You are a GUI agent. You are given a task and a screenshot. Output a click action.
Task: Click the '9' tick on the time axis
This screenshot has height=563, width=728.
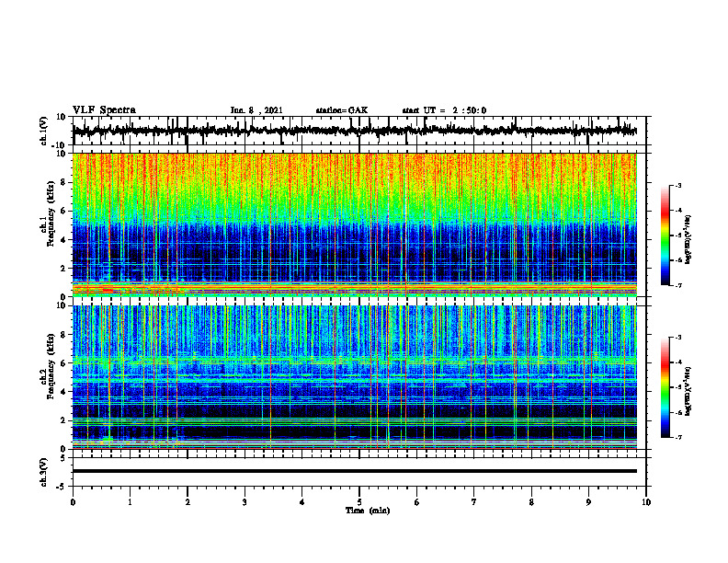[588, 502]
